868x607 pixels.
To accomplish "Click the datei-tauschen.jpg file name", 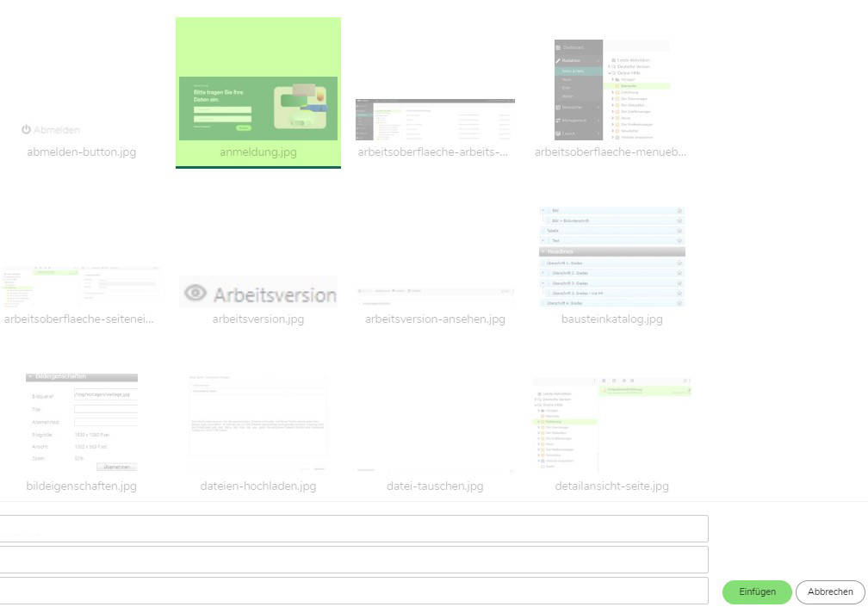I will pos(435,486).
